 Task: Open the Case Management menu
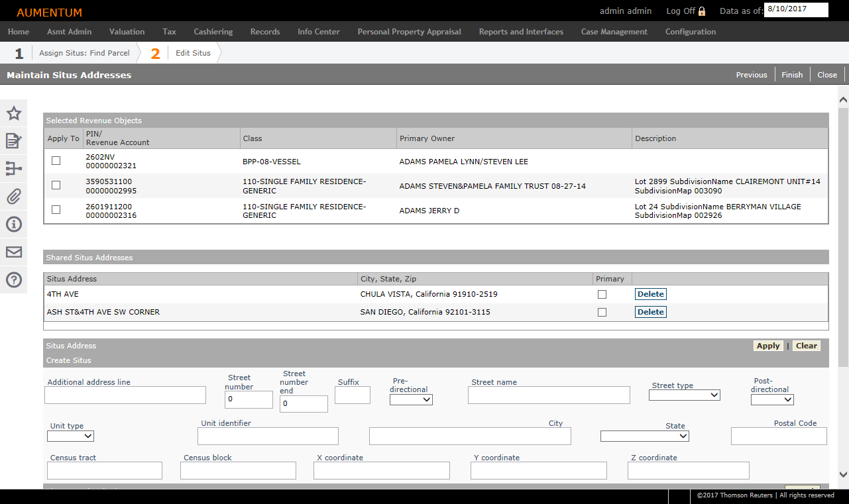pyautogui.click(x=614, y=32)
